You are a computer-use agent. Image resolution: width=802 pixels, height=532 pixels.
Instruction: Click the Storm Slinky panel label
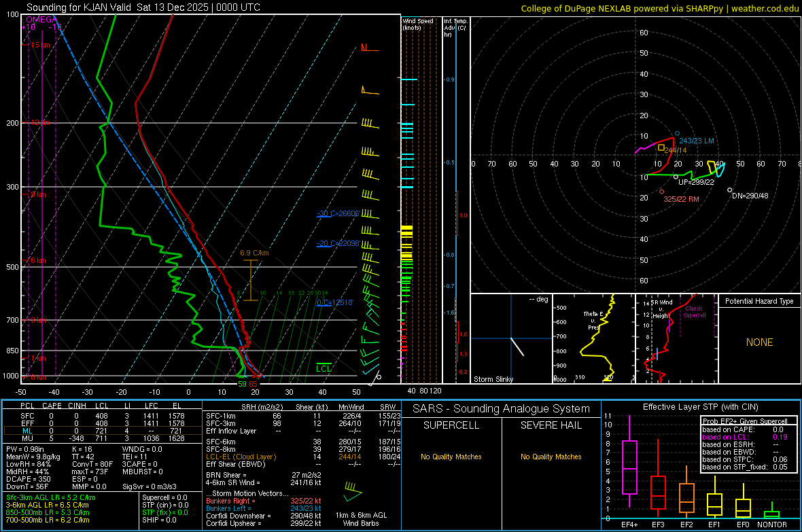point(493,379)
